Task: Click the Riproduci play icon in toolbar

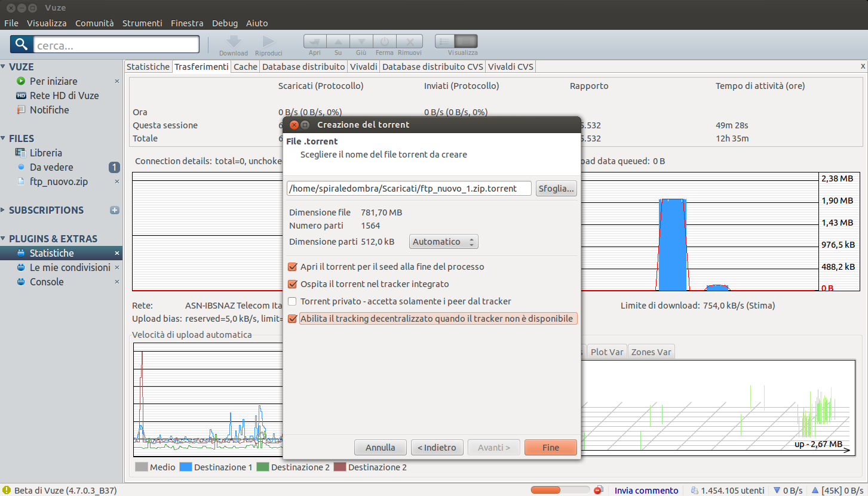Action: [x=268, y=42]
